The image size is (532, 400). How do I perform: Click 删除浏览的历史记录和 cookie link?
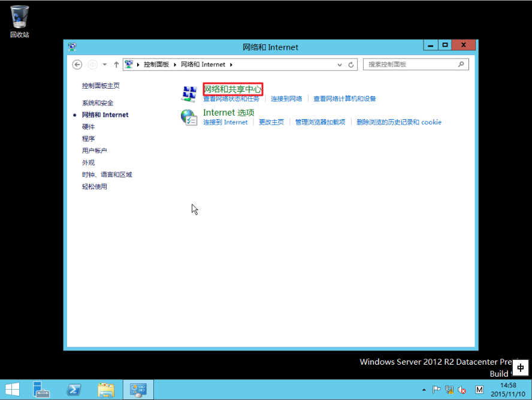tap(399, 122)
